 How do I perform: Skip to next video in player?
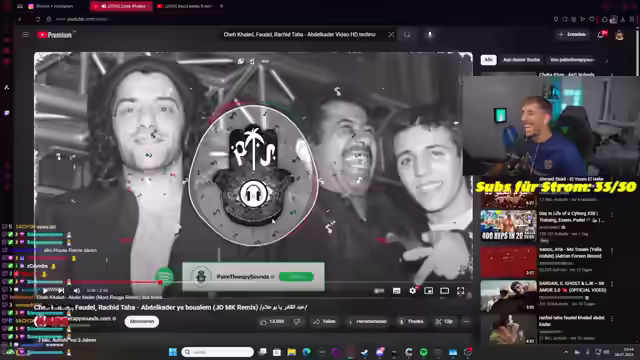(60, 291)
